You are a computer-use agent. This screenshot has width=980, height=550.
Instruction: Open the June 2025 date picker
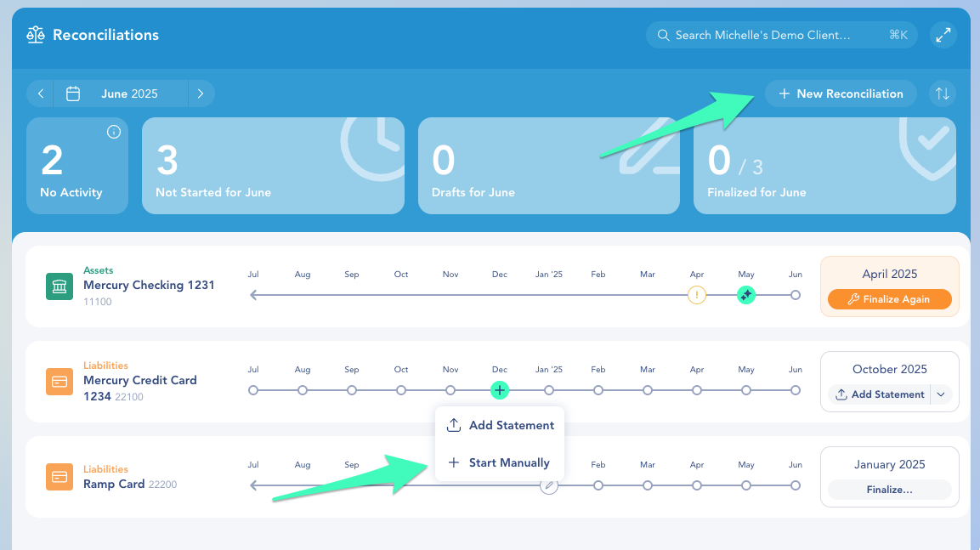tap(120, 94)
